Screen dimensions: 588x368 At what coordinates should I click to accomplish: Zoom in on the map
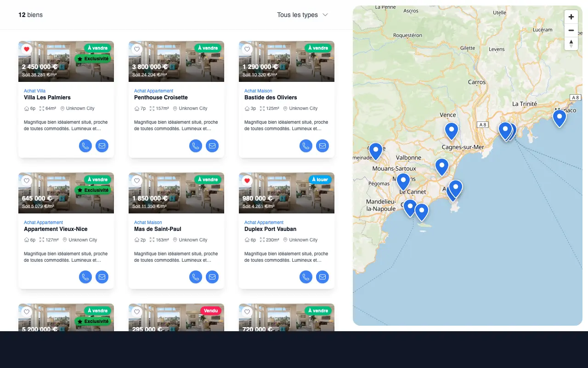(571, 17)
